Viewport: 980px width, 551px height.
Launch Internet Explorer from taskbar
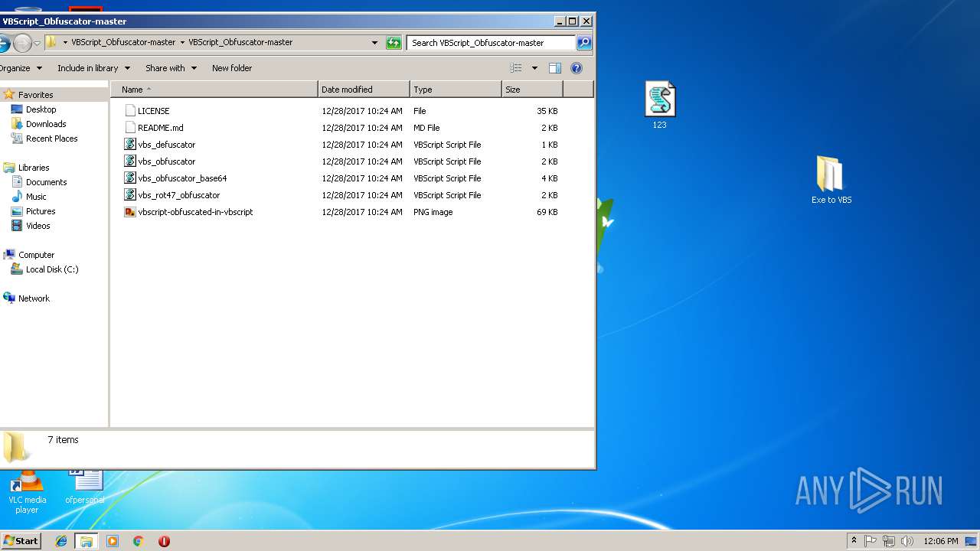[62, 541]
